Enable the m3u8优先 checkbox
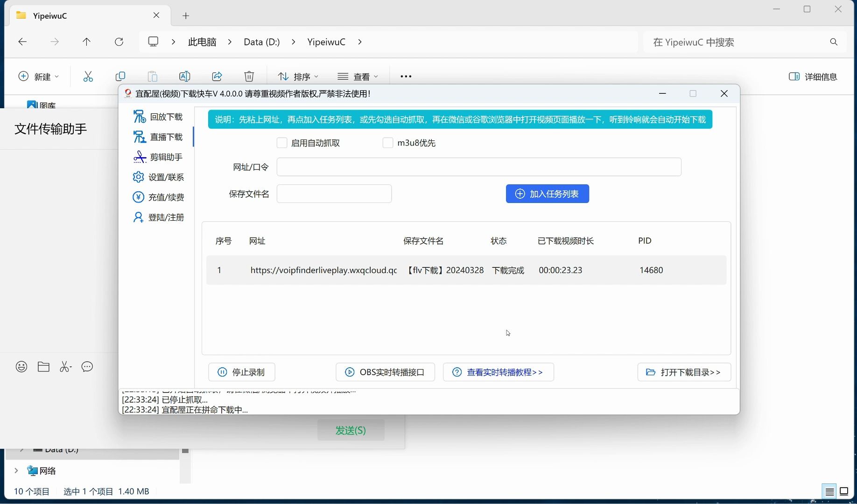 click(x=387, y=143)
